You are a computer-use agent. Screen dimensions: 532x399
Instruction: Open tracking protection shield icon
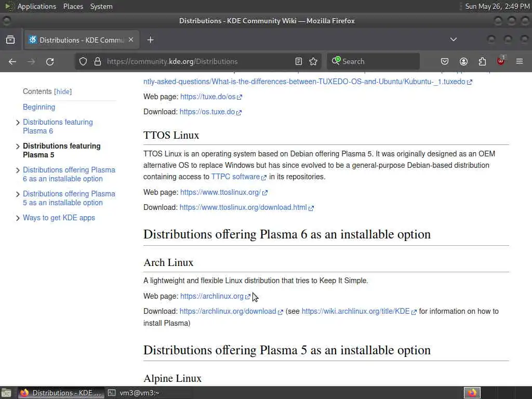(83, 61)
